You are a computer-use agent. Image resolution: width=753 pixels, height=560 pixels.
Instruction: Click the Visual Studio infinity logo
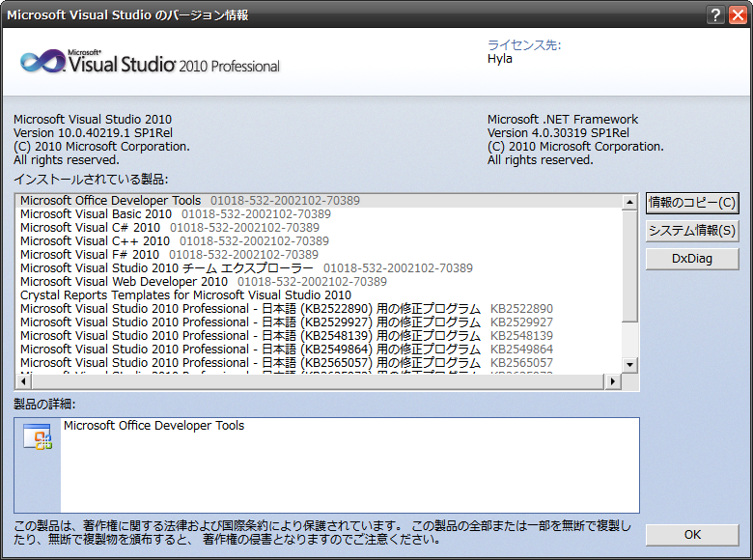(x=42, y=62)
